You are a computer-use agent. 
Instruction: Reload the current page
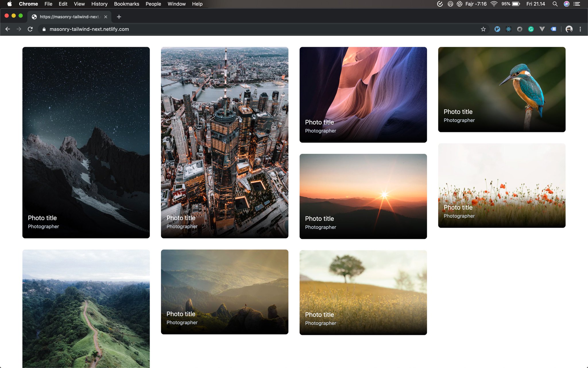[x=30, y=29]
